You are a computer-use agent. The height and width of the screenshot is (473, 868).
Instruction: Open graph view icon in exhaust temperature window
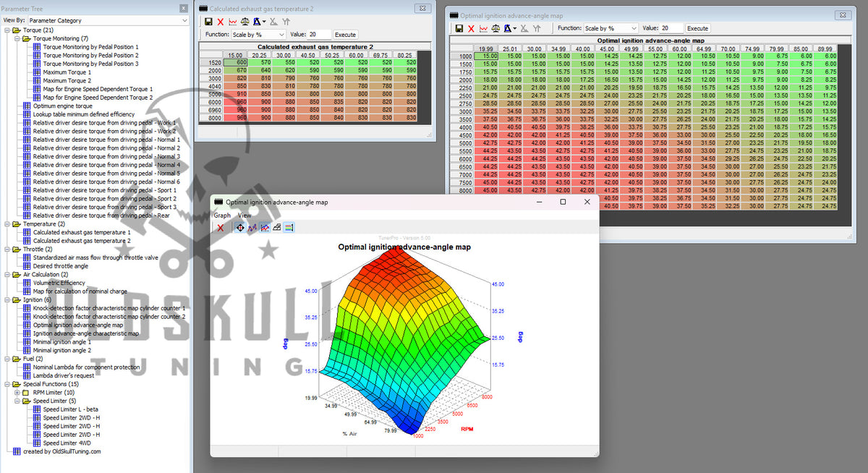click(x=233, y=22)
